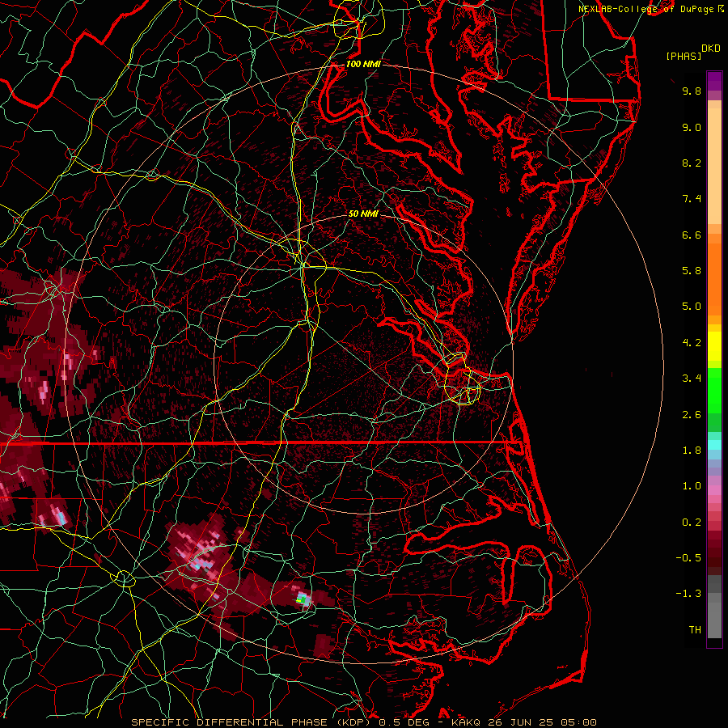Click the 3.4 legend value
This screenshot has width=728, height=728.
(x=692, y=379)
